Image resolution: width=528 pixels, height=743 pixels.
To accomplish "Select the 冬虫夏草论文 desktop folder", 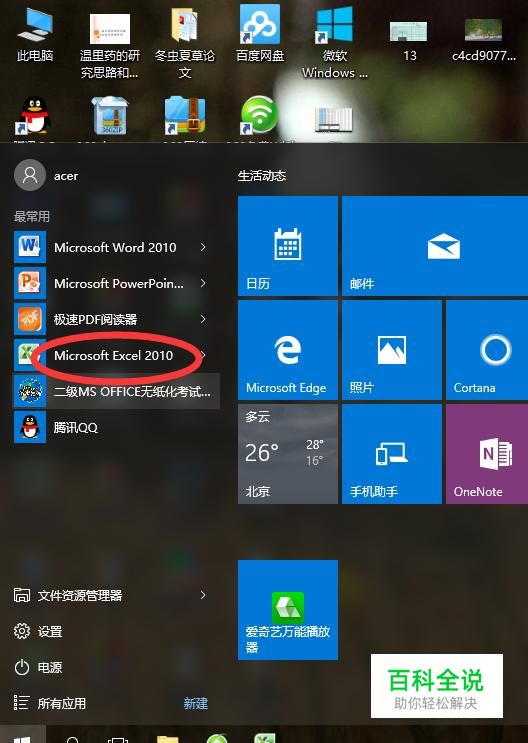I will coord(184,43).
